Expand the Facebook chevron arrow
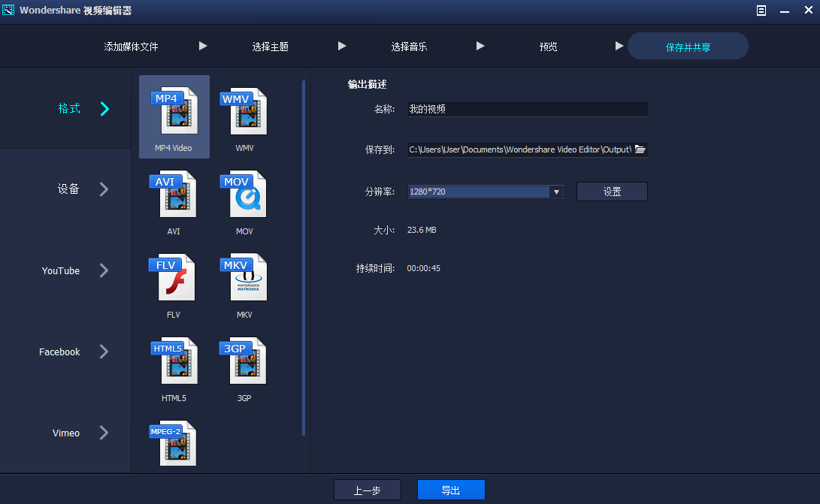 point(104,352)
